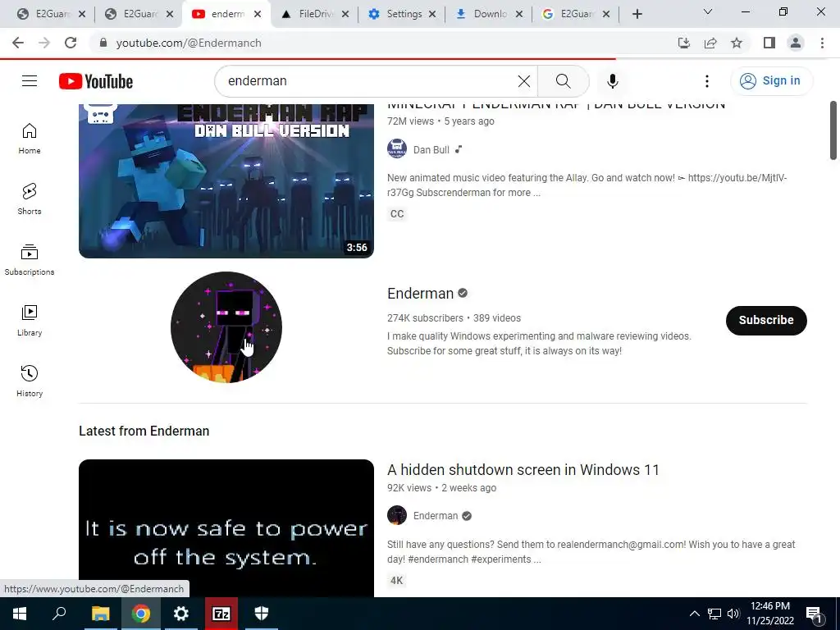The height and width of the screenshot is (630, 840).
Task: Open the Enderman channel avatar
Action: [226, 327]
